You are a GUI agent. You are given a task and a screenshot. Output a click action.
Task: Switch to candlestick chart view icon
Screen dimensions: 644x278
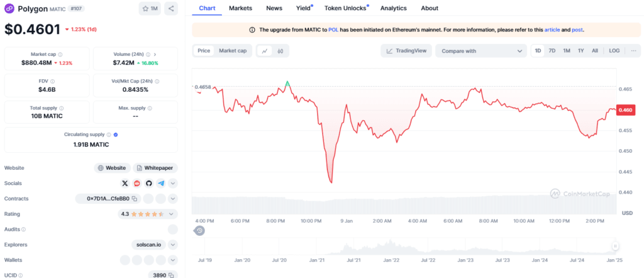(280, 51)
